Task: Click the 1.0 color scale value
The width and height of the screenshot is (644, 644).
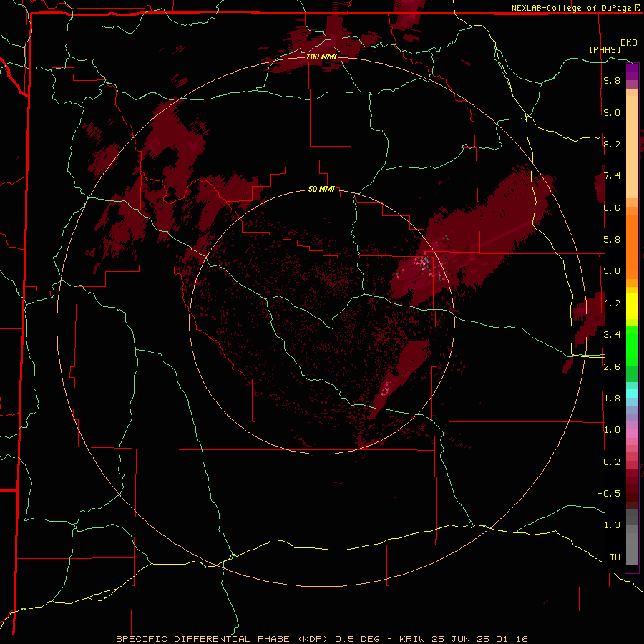Action: [612, 430]
